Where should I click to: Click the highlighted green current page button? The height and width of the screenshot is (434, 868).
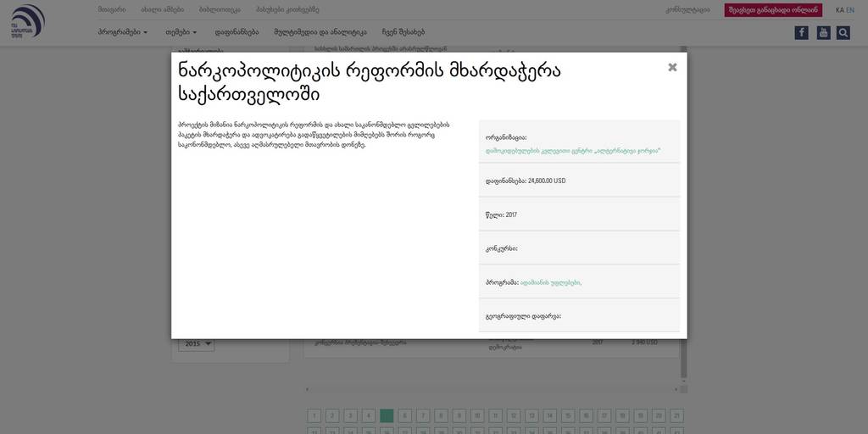[x=387, y=415]
